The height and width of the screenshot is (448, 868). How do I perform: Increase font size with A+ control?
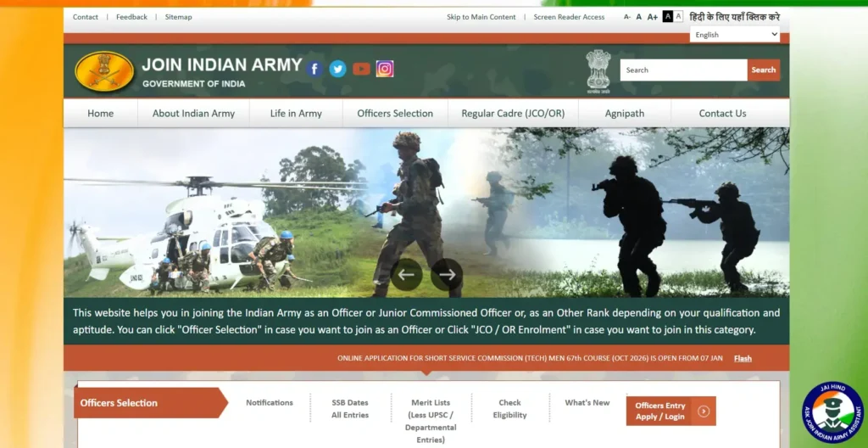(x=653, y=17)
